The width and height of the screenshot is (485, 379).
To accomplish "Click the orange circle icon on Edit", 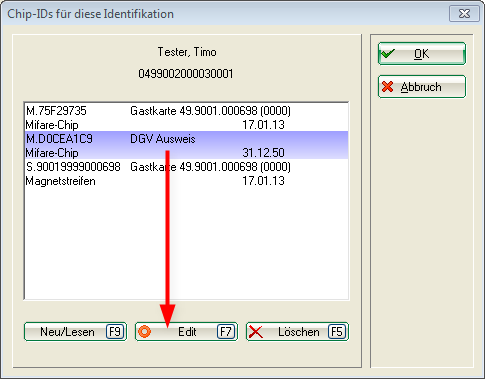I will point(144,332).
